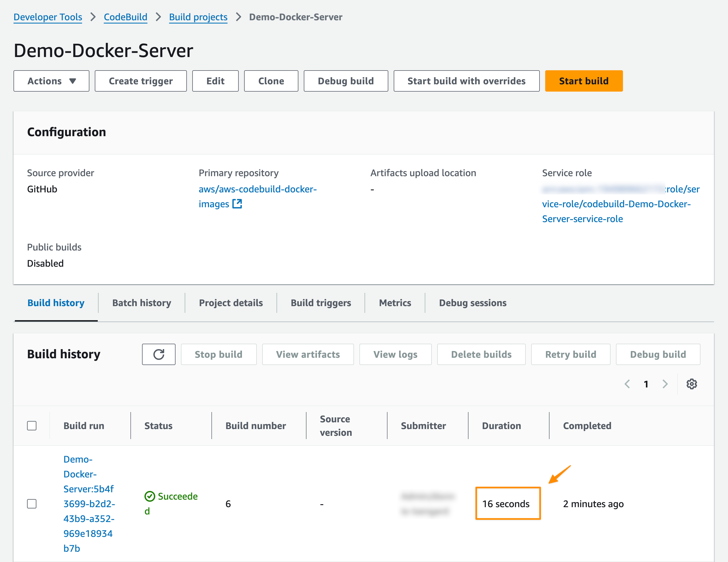Click Start build with overrides

click(466, 81)
